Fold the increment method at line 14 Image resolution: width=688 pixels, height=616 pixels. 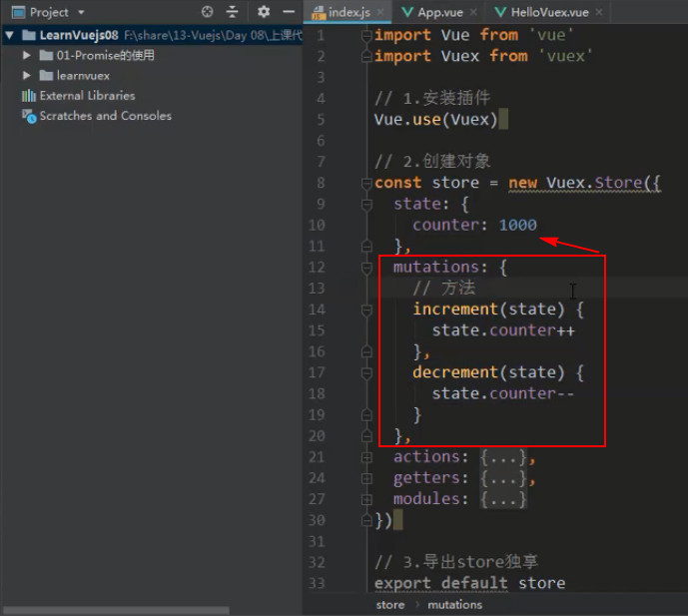(x=366, y=309)
